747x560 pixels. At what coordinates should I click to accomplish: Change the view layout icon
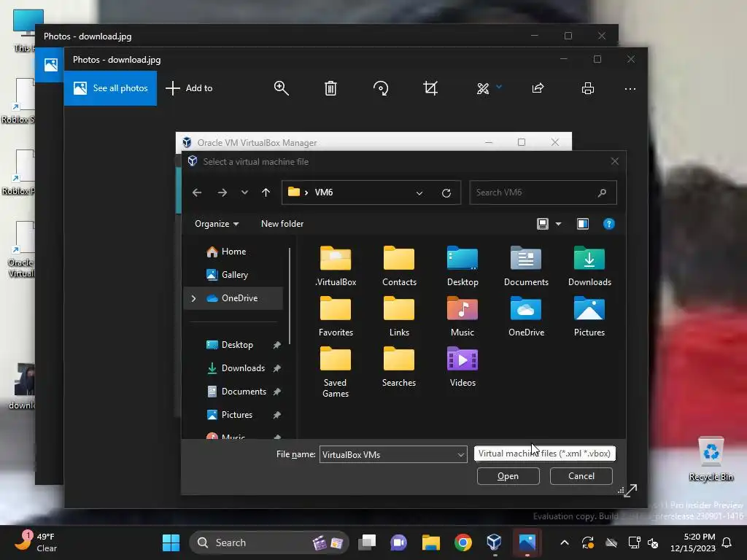543,224
